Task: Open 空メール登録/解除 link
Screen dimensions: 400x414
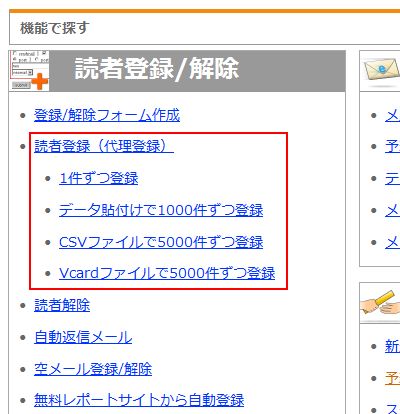Action: click(x=93, y=369)
